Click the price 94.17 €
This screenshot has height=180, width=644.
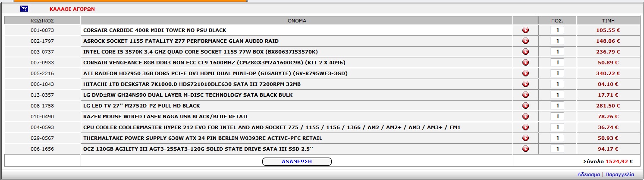[608, 149]
